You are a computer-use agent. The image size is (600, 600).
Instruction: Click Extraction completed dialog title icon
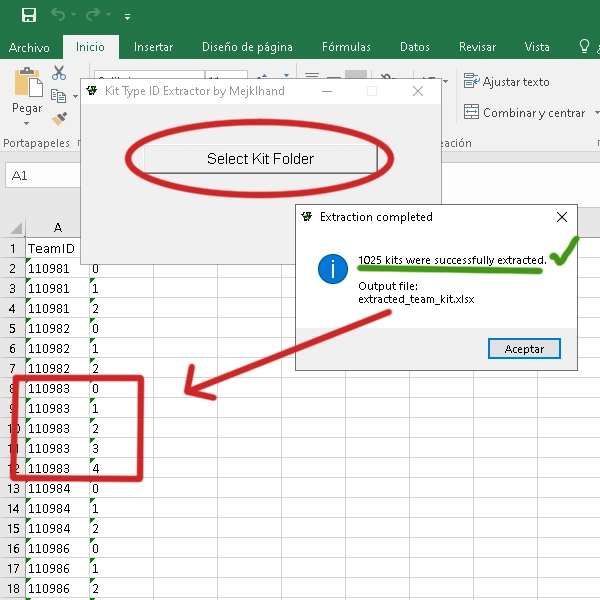click(x=307, y=217)
